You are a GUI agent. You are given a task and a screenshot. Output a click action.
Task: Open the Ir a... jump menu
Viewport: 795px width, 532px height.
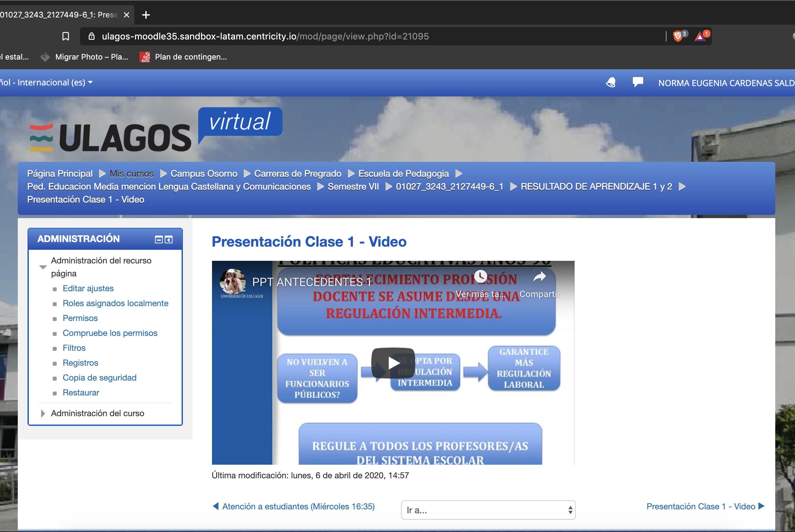click(x=488, y=510)
